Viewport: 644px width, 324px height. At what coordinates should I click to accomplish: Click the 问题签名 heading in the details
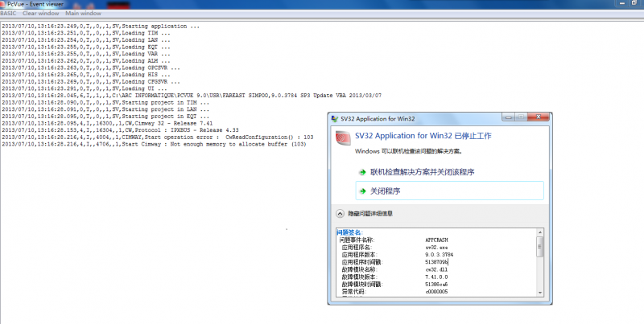(x=350, y=232)
